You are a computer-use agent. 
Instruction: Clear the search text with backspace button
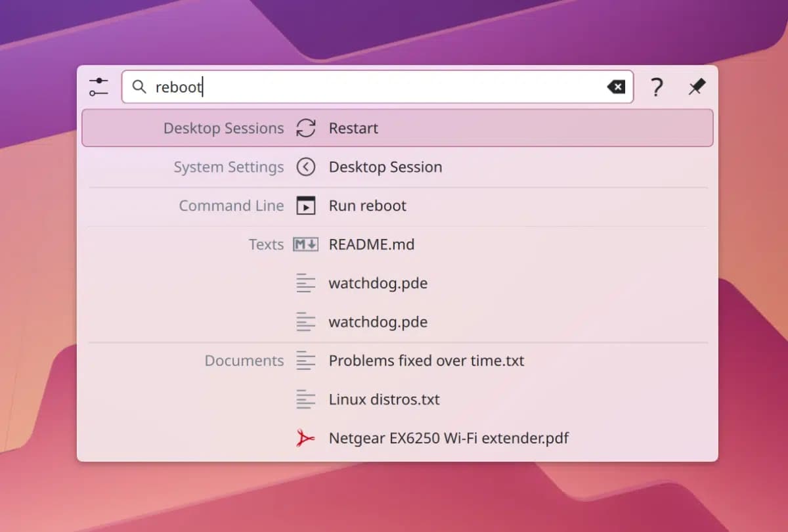[x=616, y=87]
